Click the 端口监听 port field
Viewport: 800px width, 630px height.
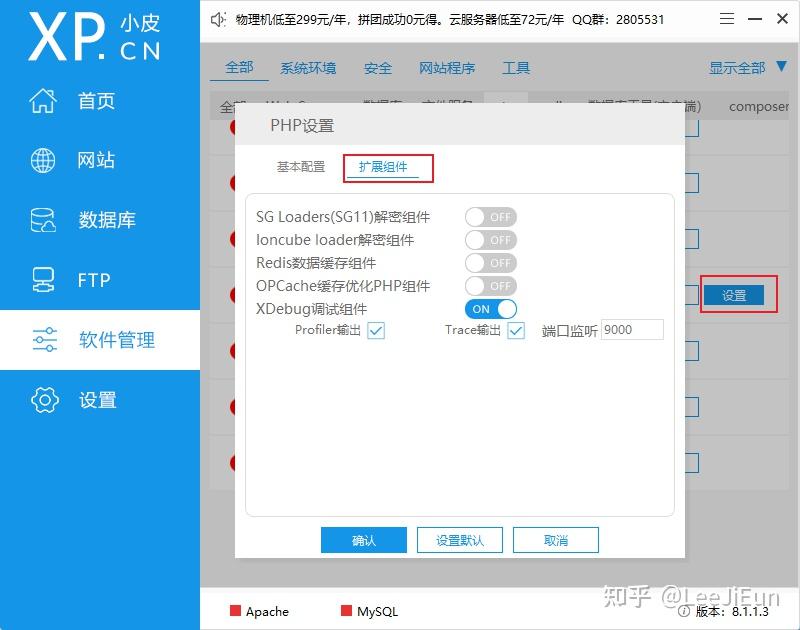[x=632, y=330]
